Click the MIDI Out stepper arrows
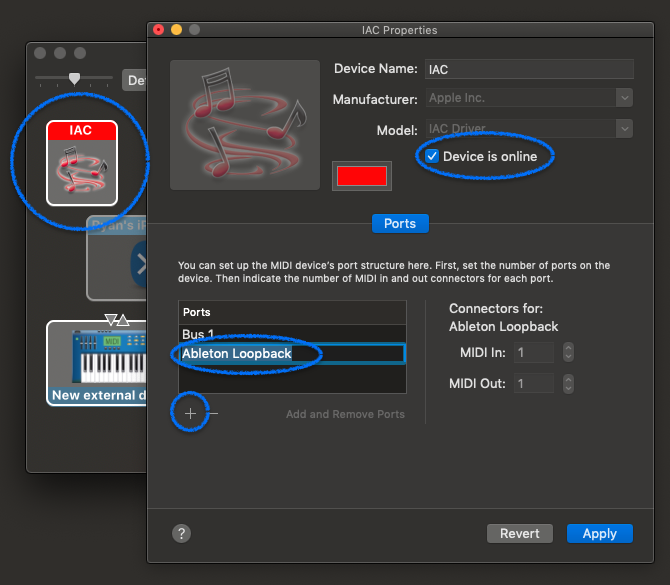This screenshot has height=585, width=670. (568, 383)
